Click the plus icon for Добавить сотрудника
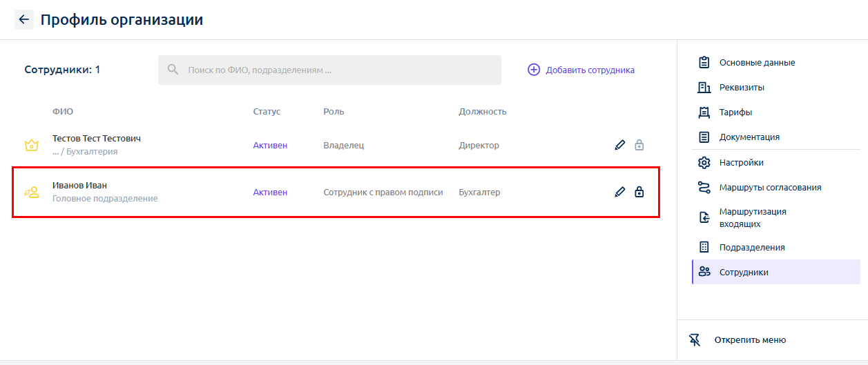 tap(534, 70)
